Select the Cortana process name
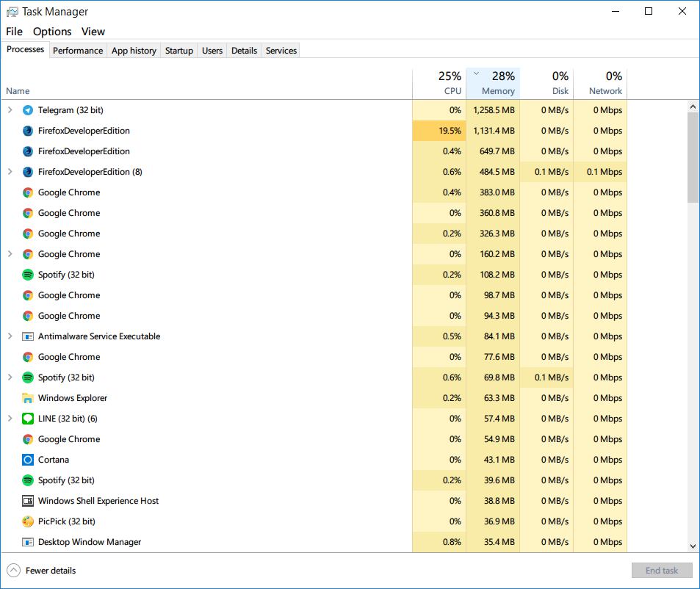The width and height of the screenshot is (700, 589). 54,460
